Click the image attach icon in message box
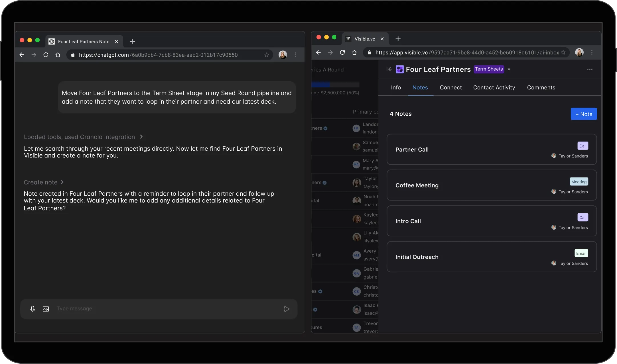The height and width of the screenshot is (364, 617). [46, 309]
